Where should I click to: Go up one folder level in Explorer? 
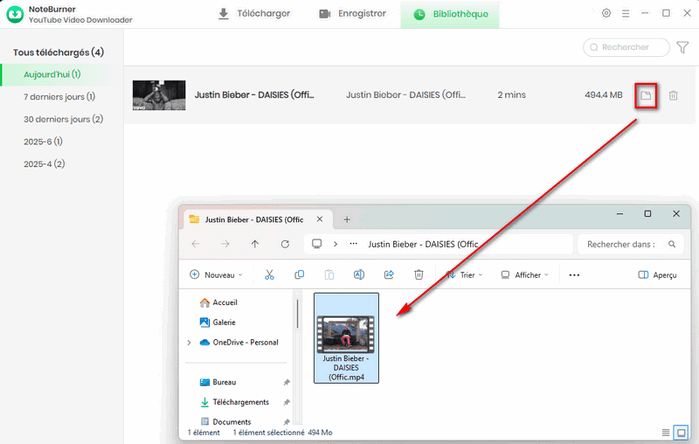point(255,244)
